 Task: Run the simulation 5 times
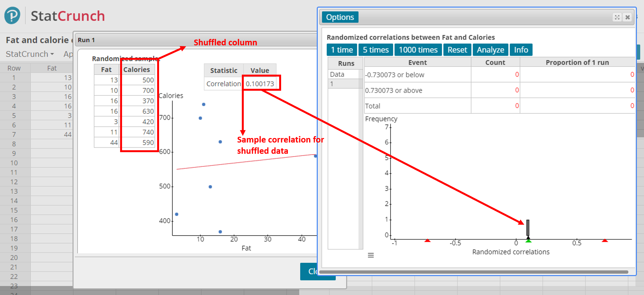[375, 50]
